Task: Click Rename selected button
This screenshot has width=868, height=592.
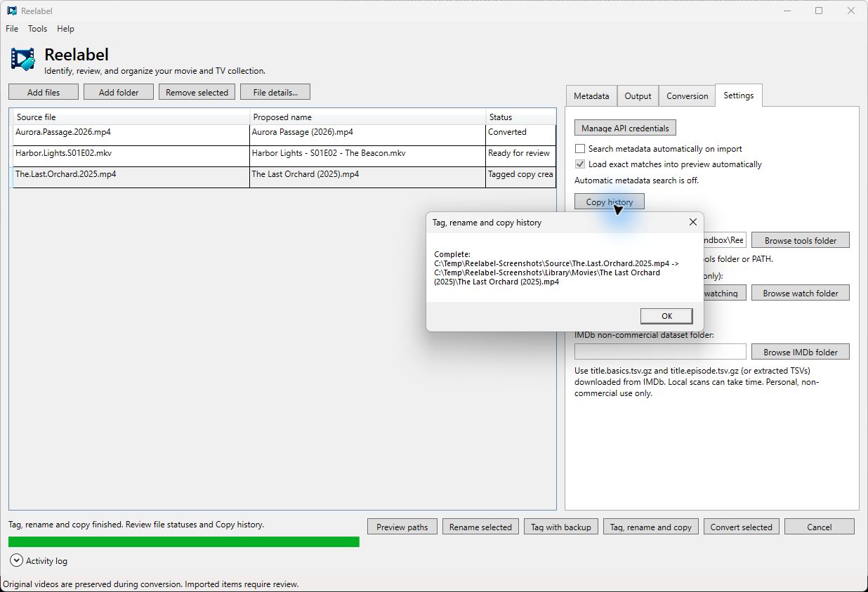Action: click(x=480, y=527)
